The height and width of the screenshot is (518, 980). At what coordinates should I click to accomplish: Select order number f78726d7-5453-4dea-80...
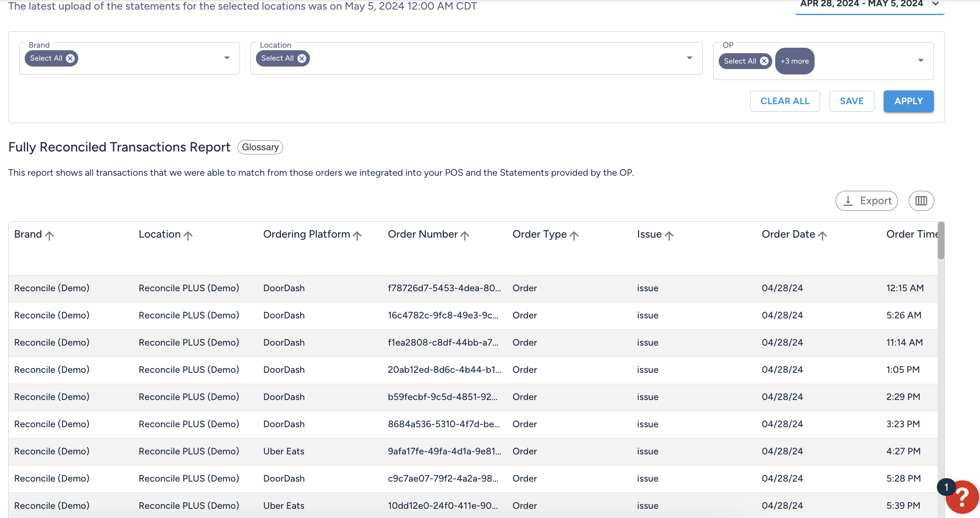pos(444,288)
